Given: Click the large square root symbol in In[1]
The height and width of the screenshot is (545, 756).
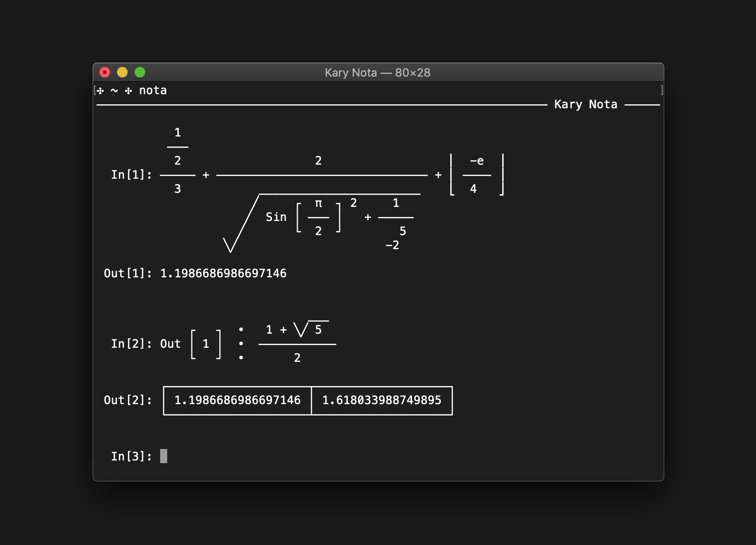Looking at the screenshot, I should (241, 225).
